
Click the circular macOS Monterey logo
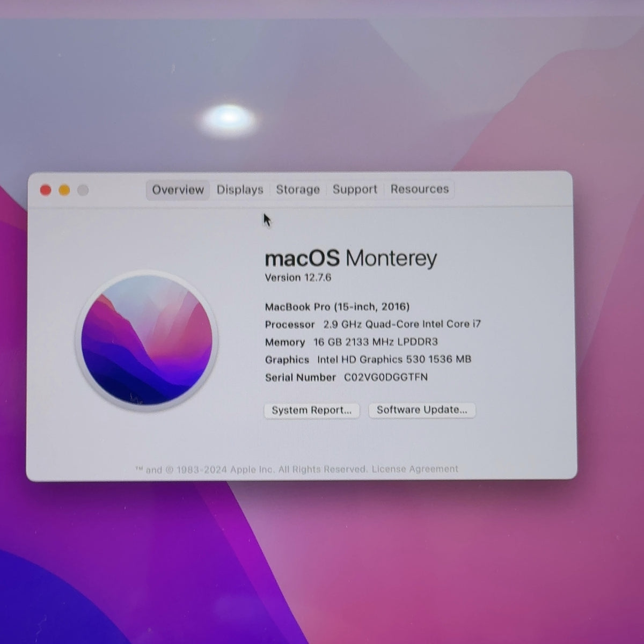point(147,341)
